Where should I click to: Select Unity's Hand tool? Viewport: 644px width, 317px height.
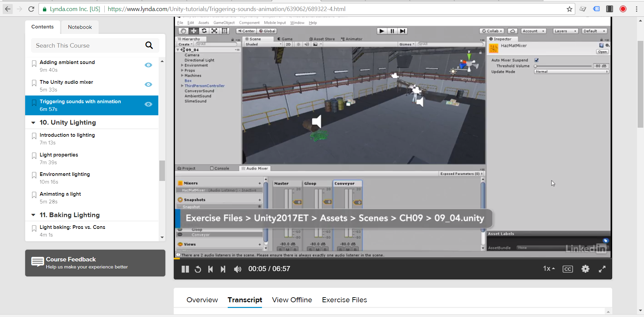183,31
